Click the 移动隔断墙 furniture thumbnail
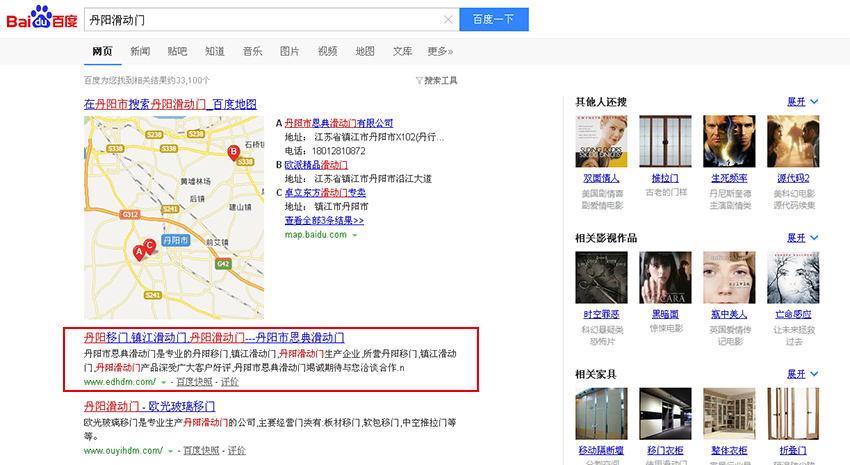 point(601,413)
